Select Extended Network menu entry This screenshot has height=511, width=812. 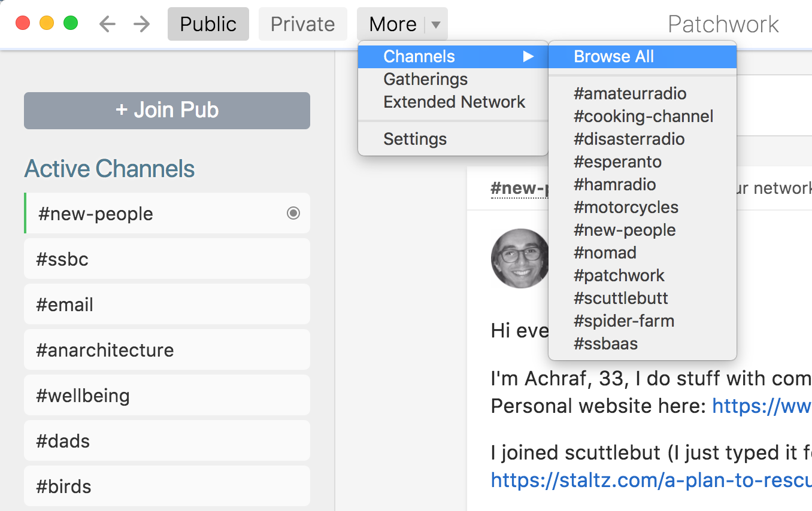click(453, 102)
